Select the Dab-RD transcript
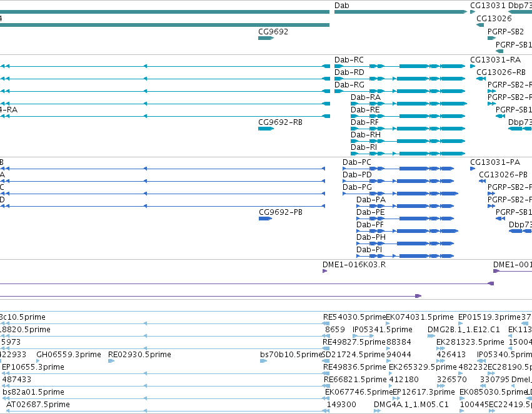Viewport: 532px width, 414px height. click(399, 79)
